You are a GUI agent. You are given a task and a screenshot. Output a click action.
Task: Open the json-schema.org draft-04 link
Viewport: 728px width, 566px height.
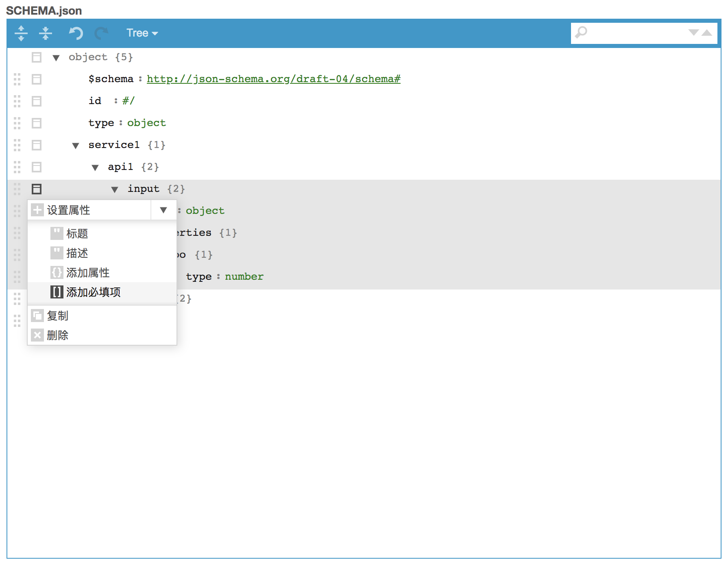point(274,79)
